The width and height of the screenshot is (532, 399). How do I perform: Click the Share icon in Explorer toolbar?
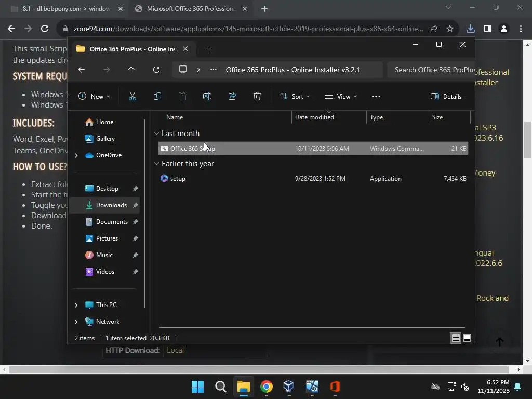[x=232, y=96]
